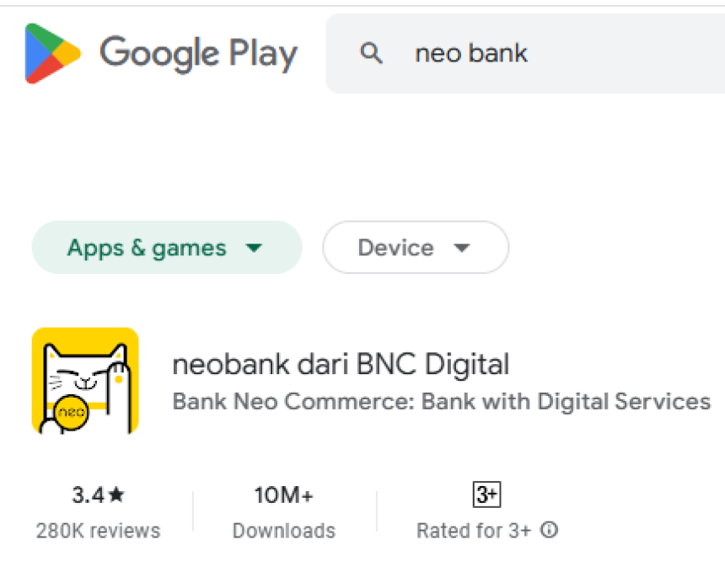Select the Apps & games filter chip
The image size is (725, 588).
147,249
